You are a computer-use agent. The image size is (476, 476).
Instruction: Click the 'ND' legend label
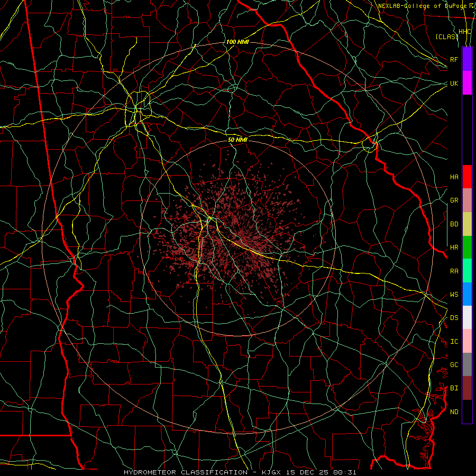point(454,412)
